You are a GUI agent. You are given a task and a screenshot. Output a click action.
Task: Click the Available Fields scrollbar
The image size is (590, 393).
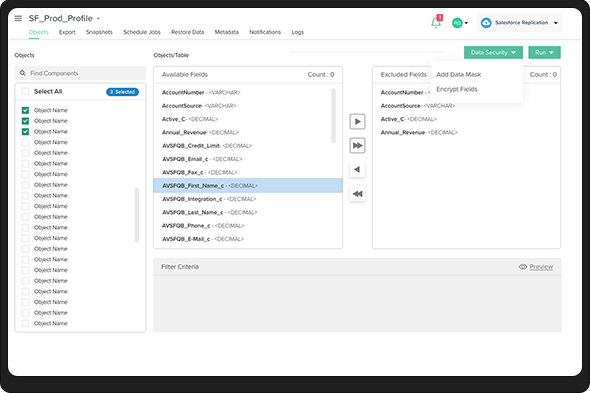[x=333, y=116]
